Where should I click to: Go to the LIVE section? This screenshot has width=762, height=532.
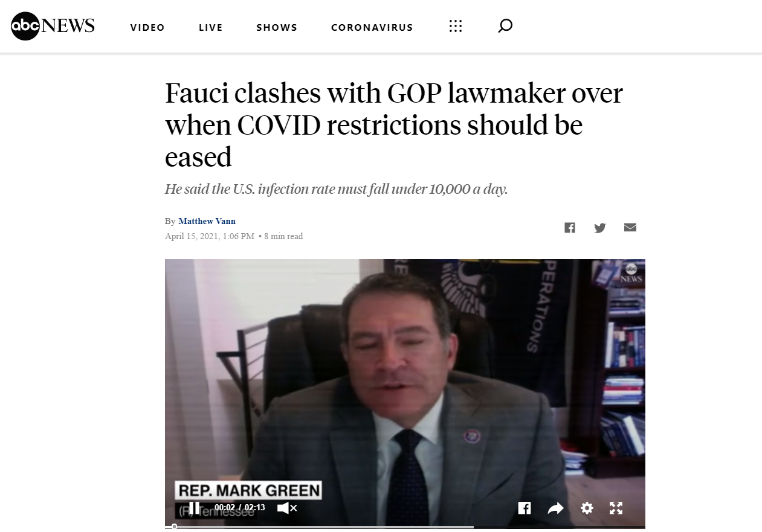tap(211, 27)
